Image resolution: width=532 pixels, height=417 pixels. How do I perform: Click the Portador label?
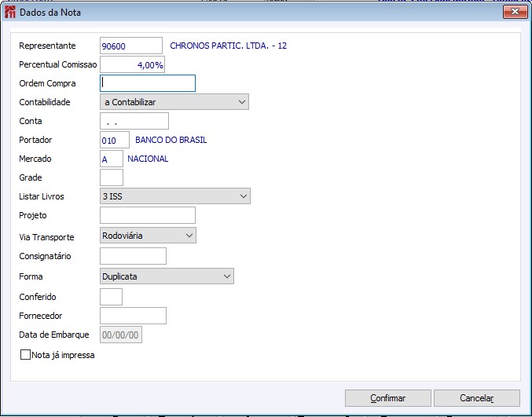point(35,140)
